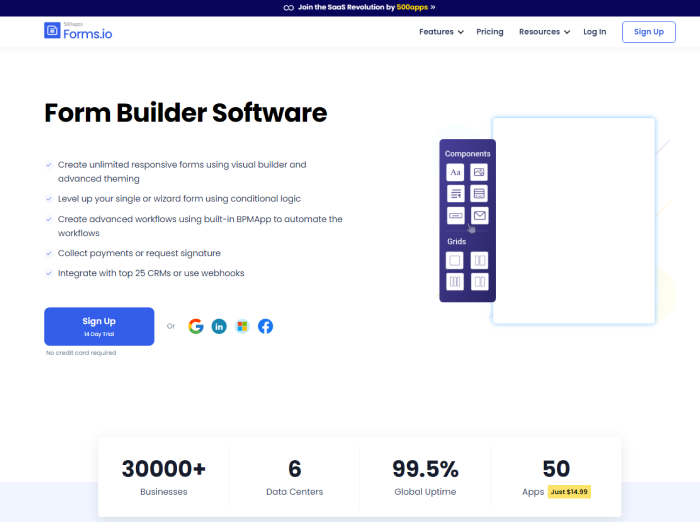Expand the Features dropdown menu
700x522 pixels.
tap(441, 32)
